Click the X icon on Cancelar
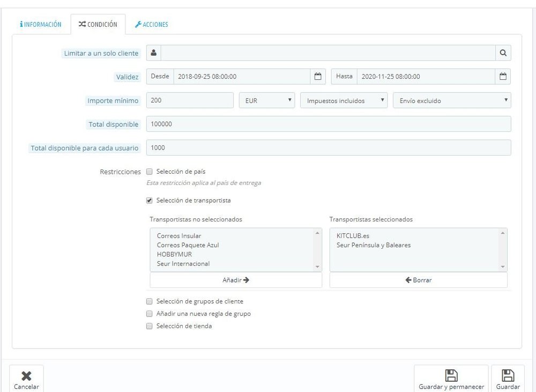The height and width of the screenshot is (392, 536). (x=26, y=374)
